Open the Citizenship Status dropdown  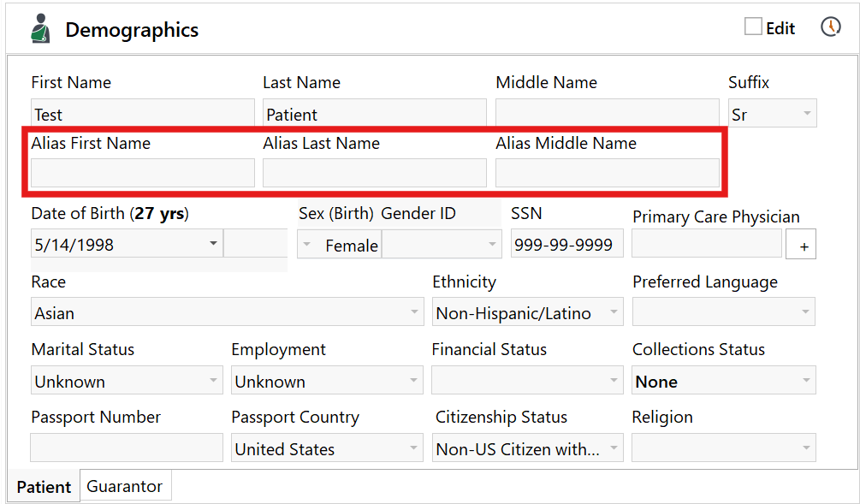pyautogui.click(x=614, y=448)
